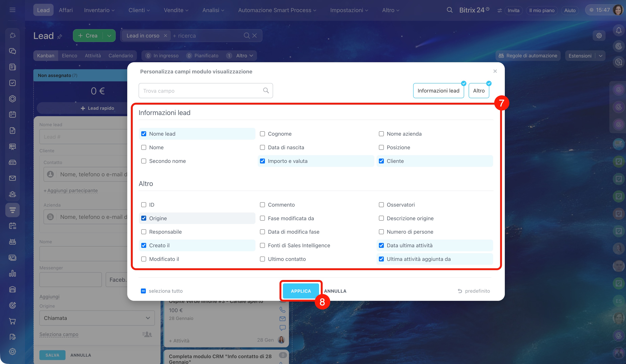
Task: Click the Trova campo search field
Action: pos(201,91)
